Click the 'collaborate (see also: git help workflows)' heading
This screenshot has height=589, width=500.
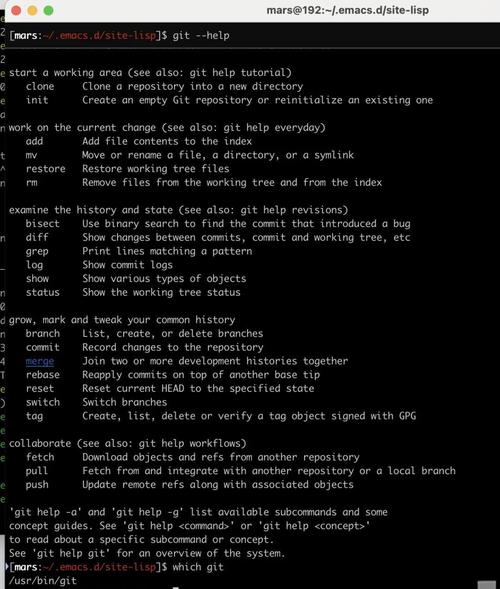pyautogui.click(x=128, y=444)
